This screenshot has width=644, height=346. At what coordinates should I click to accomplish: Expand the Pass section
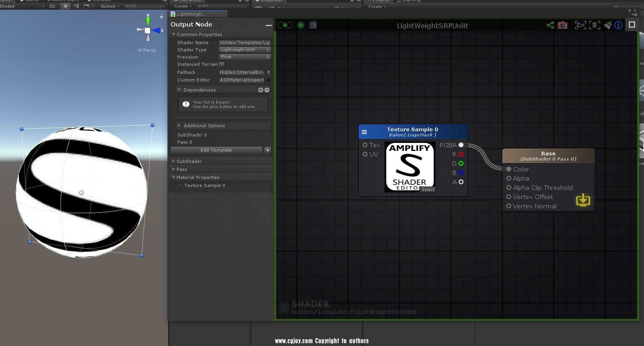click(x=173, y=169)
